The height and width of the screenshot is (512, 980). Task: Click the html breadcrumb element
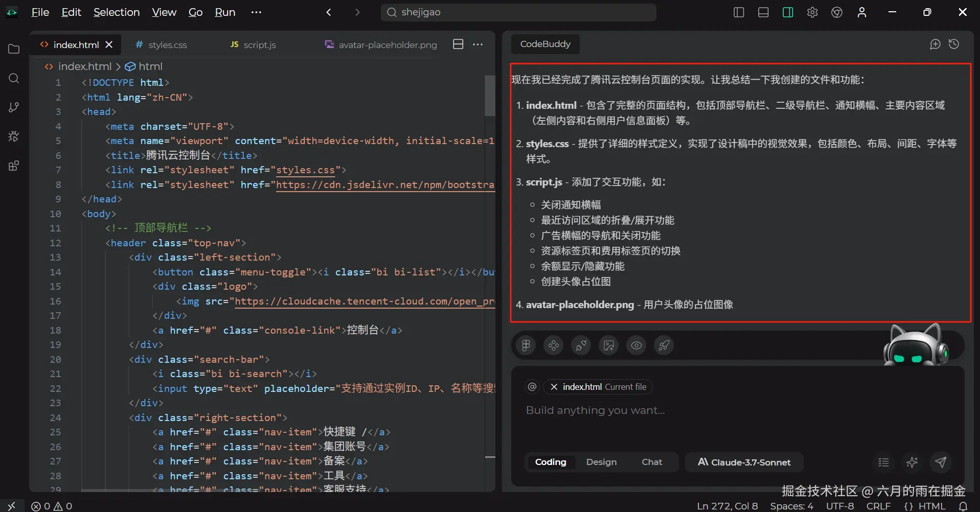click(144, 66)
